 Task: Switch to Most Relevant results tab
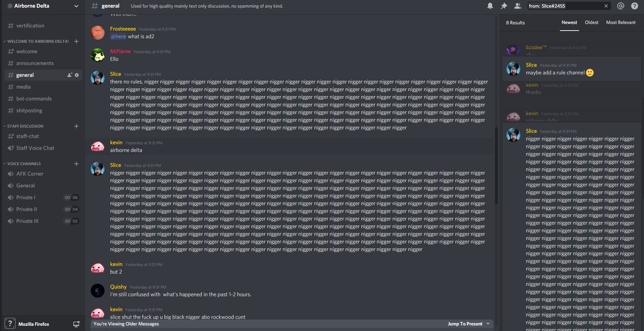point(621,23)
